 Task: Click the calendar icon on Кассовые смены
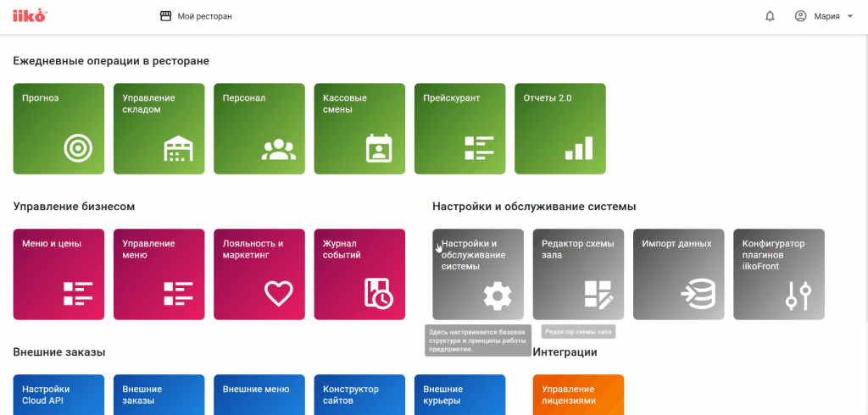(x=379, y=148)
